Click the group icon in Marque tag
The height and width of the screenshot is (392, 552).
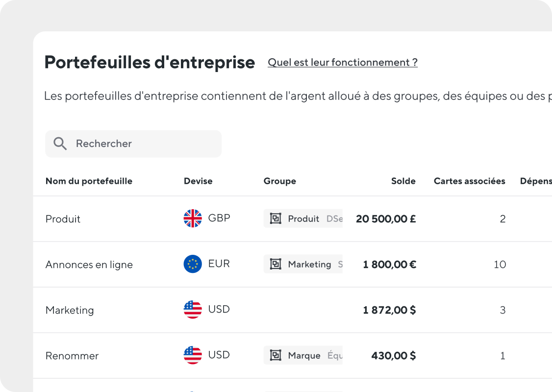click(276, 355)
